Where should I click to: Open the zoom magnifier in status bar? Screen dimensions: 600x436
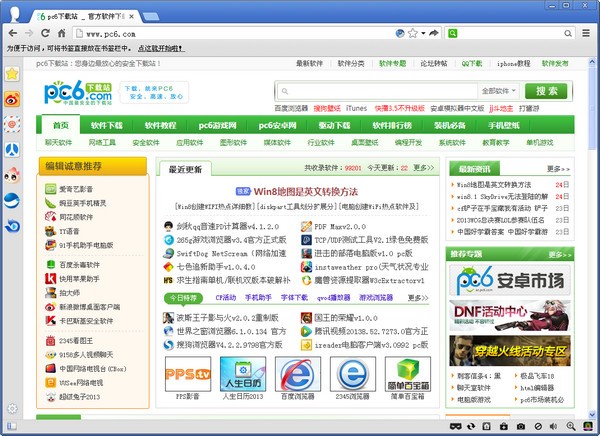pos(571,426)
